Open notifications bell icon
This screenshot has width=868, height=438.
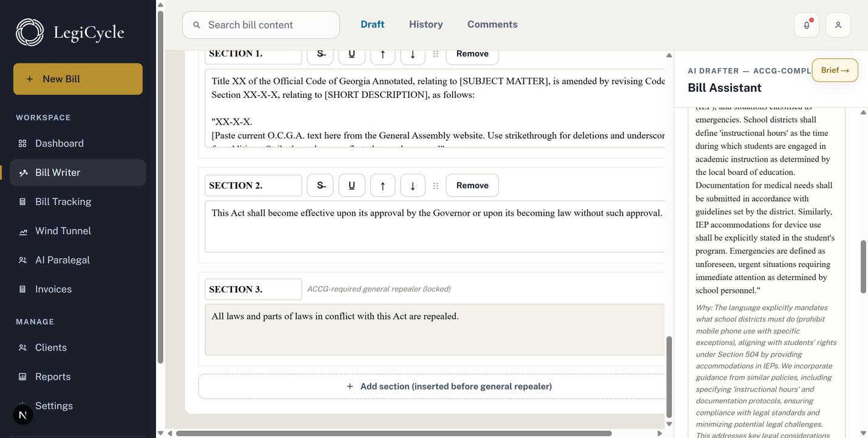807,25
